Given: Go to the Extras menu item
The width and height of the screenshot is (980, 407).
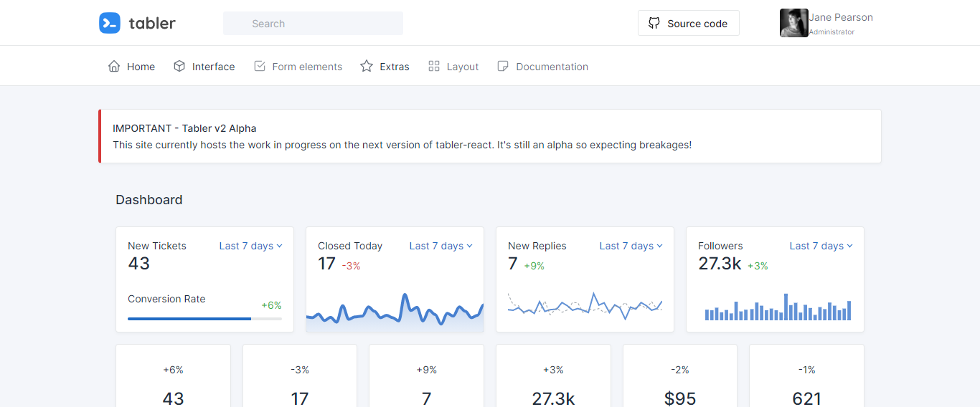Looking at the screenshot, I should (x=394, y=67).
